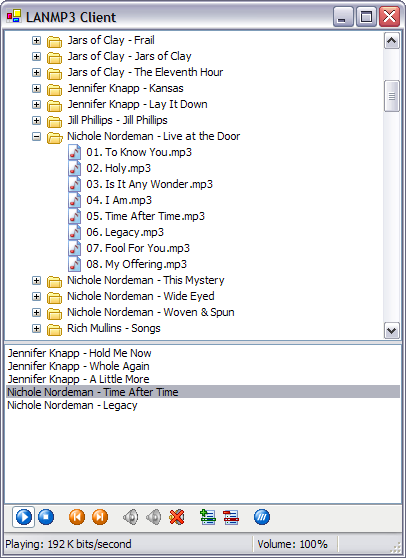Select Jennifer Knapp - Lay It Down label
406x558 pixels.
click(137, 104)
